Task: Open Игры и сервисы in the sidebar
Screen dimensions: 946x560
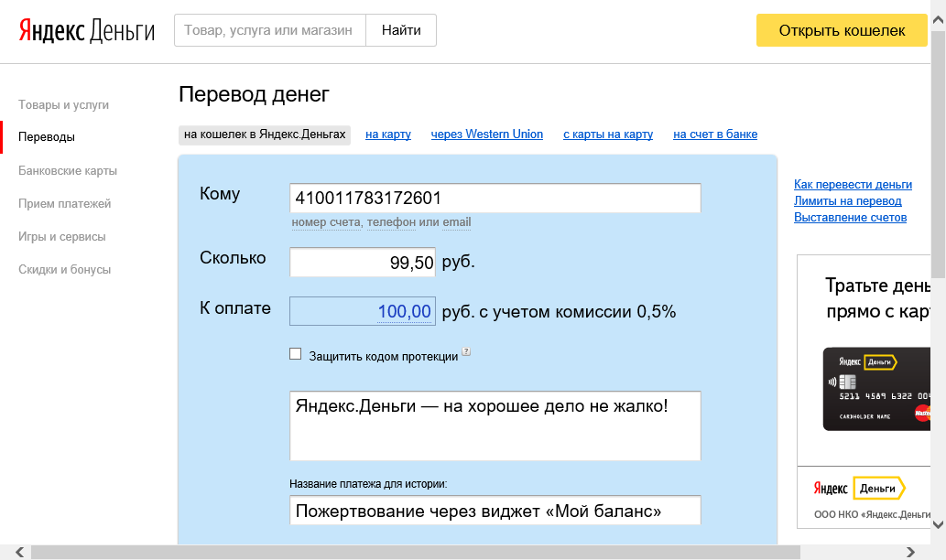Action: pos(61,236)
